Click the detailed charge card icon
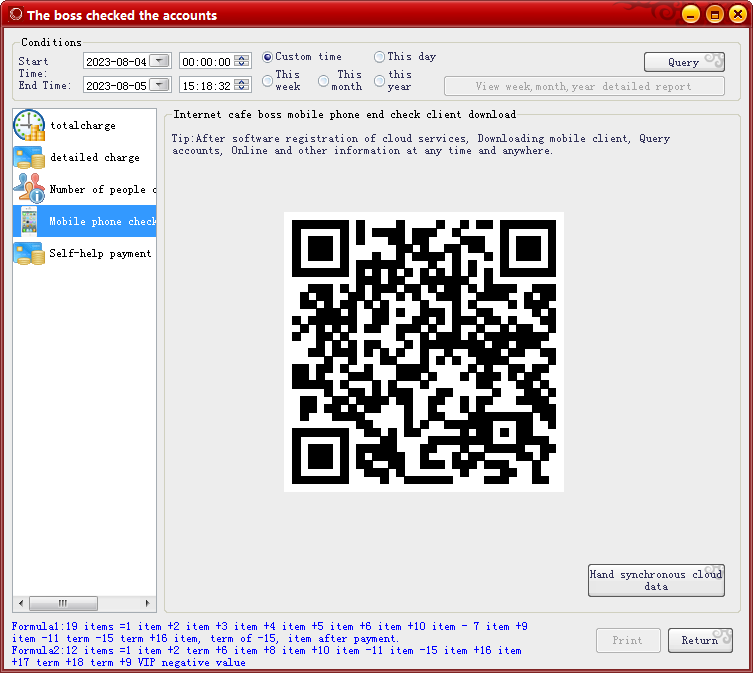The width and height of the screenshot is (753, 673). tap(29, 157)
